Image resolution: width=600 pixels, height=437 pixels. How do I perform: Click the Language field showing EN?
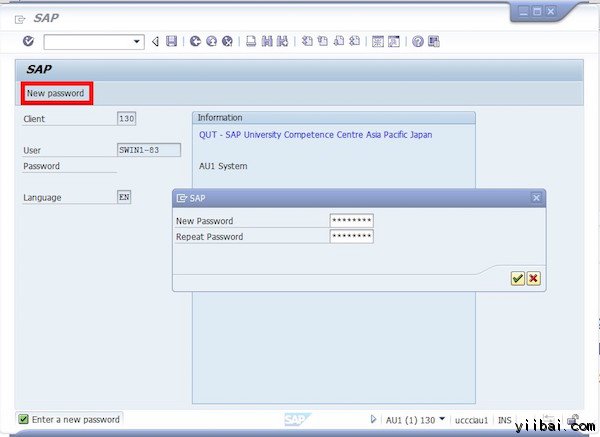coord(124,197)
